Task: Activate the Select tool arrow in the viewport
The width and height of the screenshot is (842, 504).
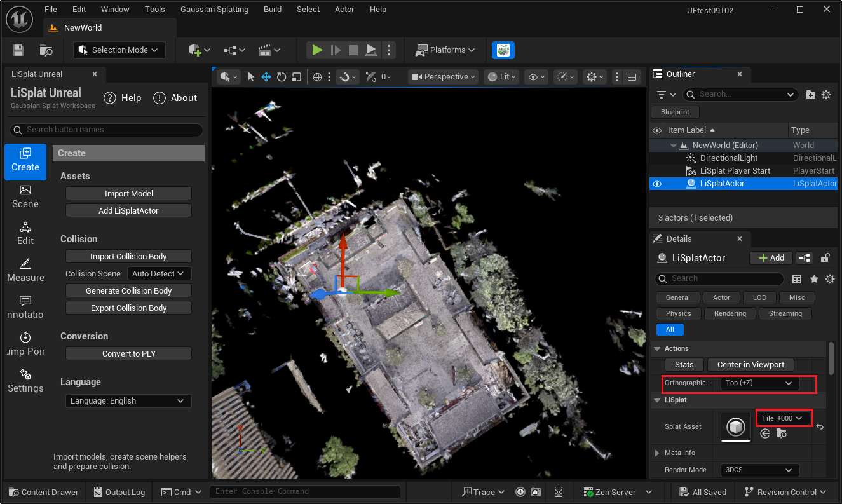Action: 251,77
